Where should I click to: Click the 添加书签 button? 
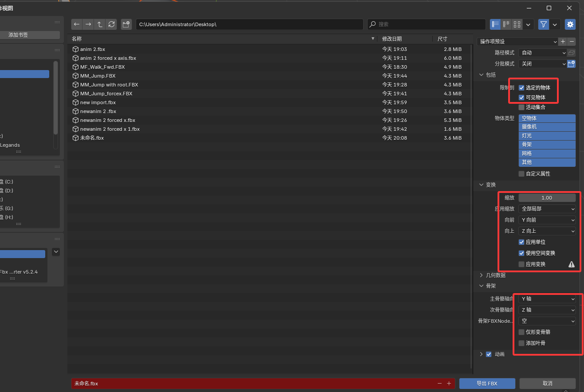pos(30,35)
